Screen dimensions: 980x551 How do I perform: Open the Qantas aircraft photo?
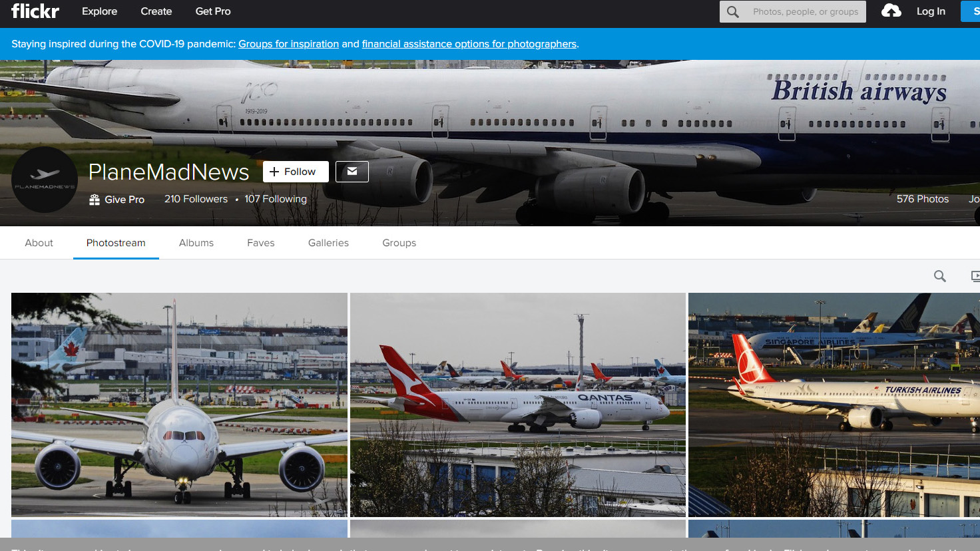(518, 405)
